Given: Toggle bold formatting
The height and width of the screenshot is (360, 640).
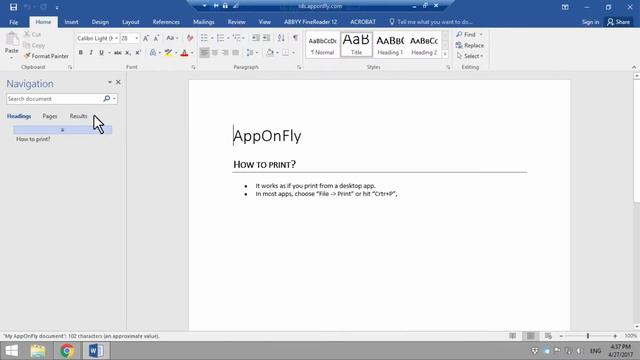Looking at the screenshot, I should coord(80,53).
